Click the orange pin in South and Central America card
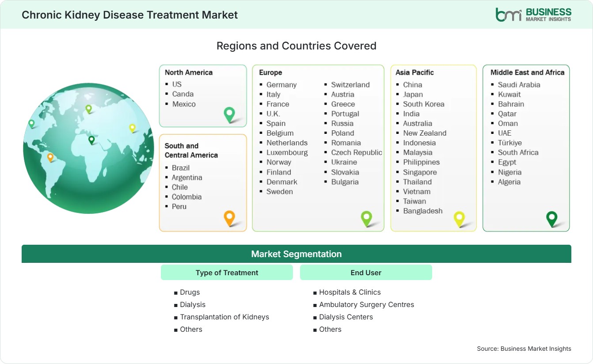This screenshot has height=364, width=593. [229, 218]
